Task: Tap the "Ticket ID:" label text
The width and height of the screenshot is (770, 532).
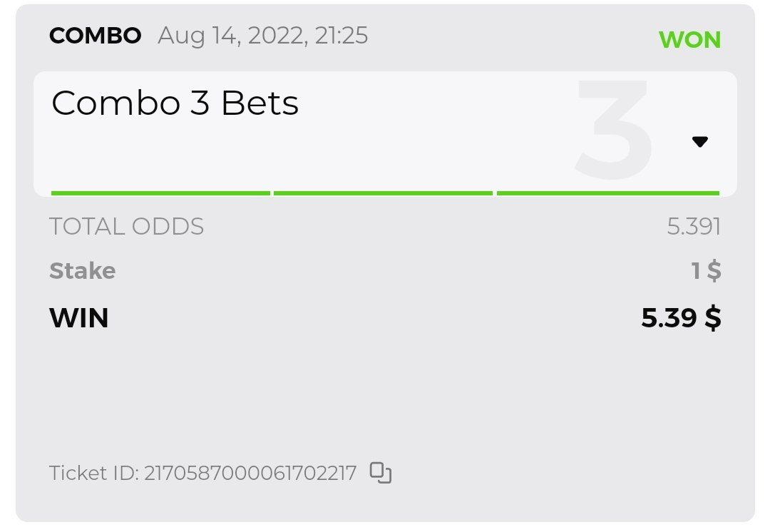Action: point(94,473)
